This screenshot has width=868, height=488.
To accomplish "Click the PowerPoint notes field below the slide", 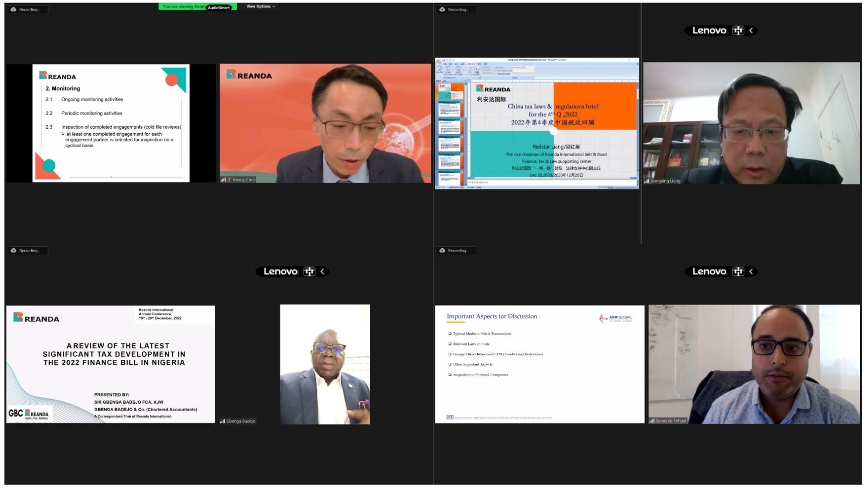I will (x=552, y=182).
